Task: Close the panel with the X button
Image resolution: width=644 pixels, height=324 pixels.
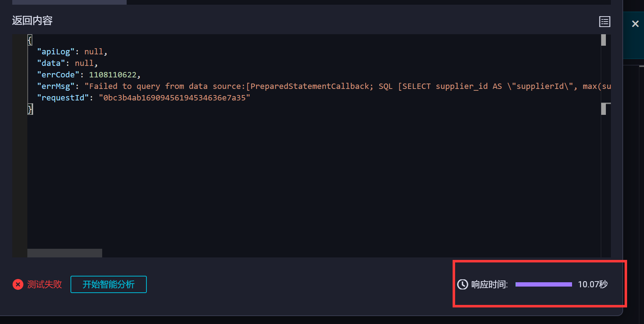Action: [x=635, y=24]
